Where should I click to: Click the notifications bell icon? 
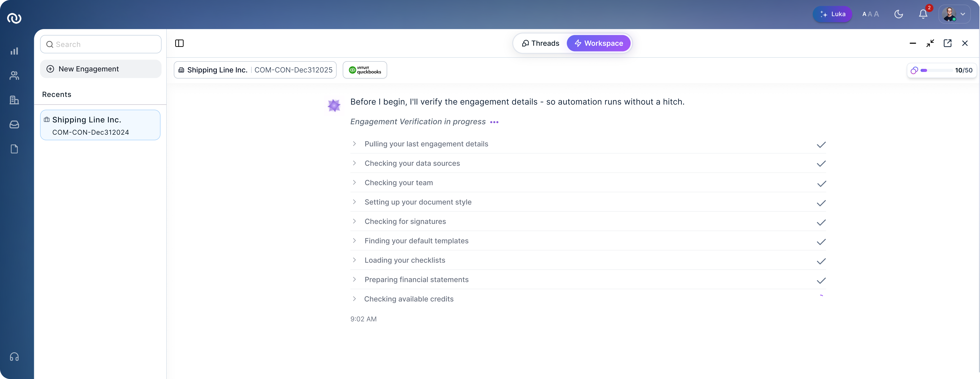[923, 14]
